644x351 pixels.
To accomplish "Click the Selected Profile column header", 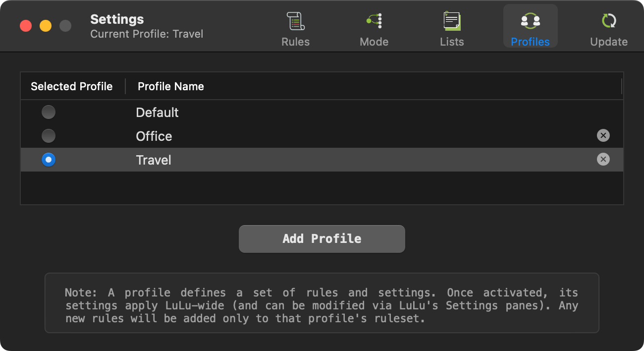I will 72,86.
